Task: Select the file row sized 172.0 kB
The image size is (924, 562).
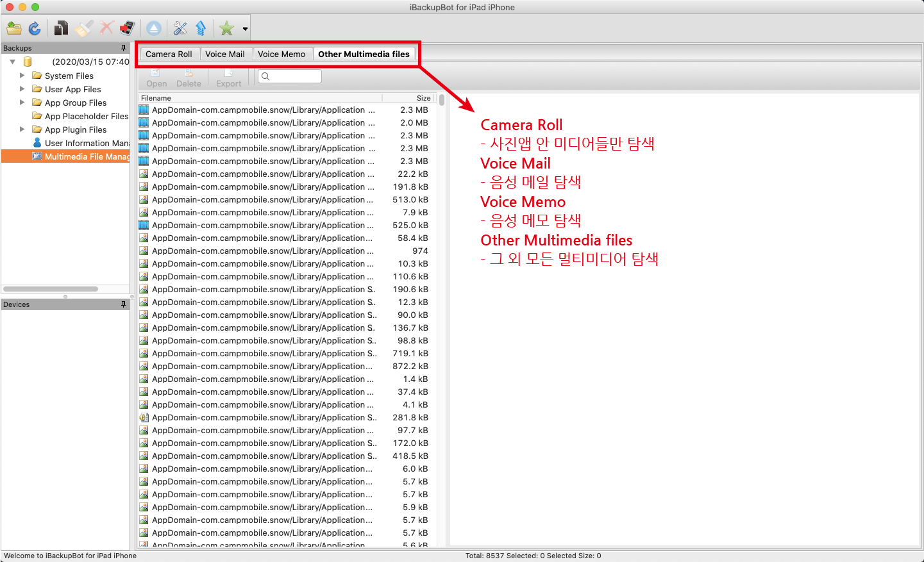Action: 287,443
